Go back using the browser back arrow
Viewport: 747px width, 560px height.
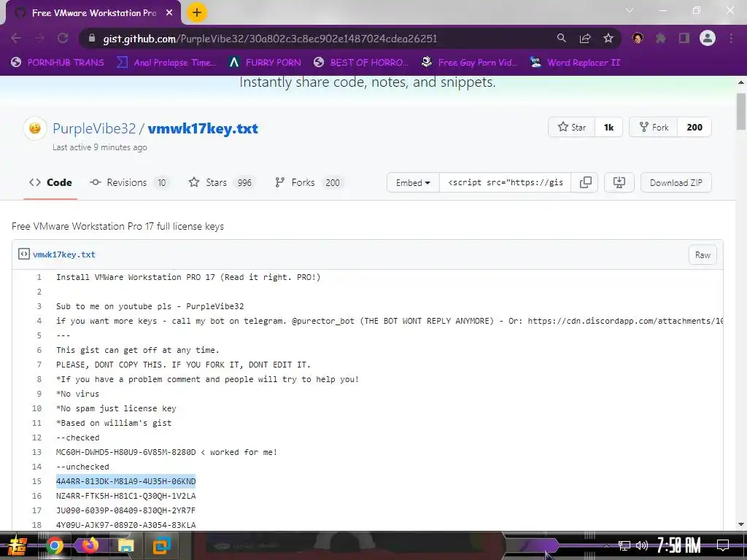pos(16,38)
